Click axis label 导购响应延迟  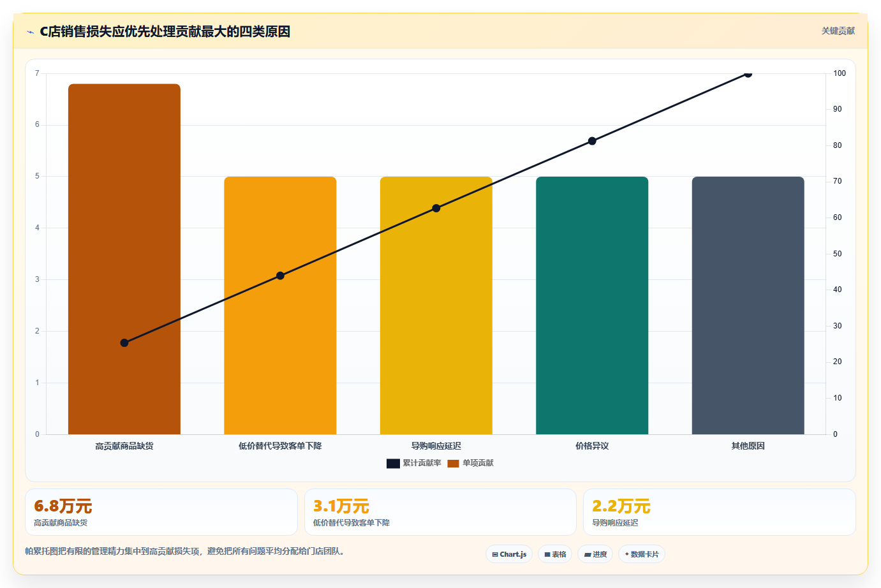pyautogui.click(x=436, y=446)
